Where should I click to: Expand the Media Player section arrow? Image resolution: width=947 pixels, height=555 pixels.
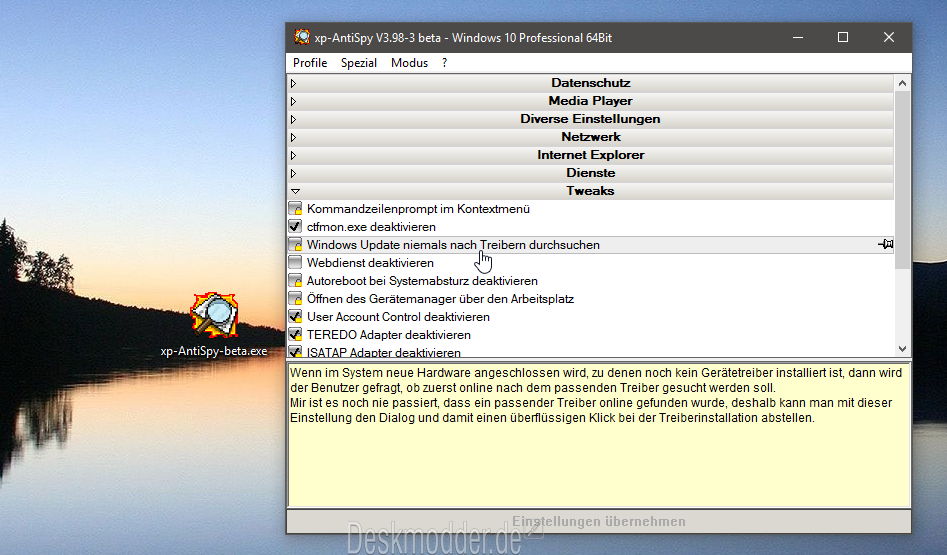pyautogui.click(x=294, y=101)
